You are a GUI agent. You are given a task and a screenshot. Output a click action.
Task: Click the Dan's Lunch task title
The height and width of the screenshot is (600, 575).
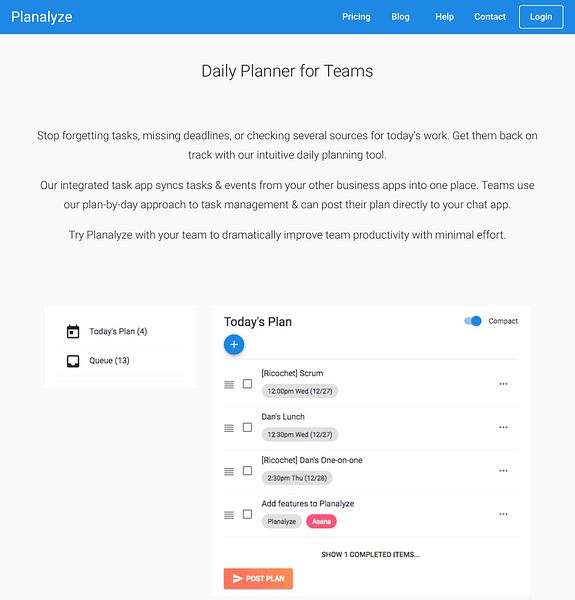pos(283,417)
